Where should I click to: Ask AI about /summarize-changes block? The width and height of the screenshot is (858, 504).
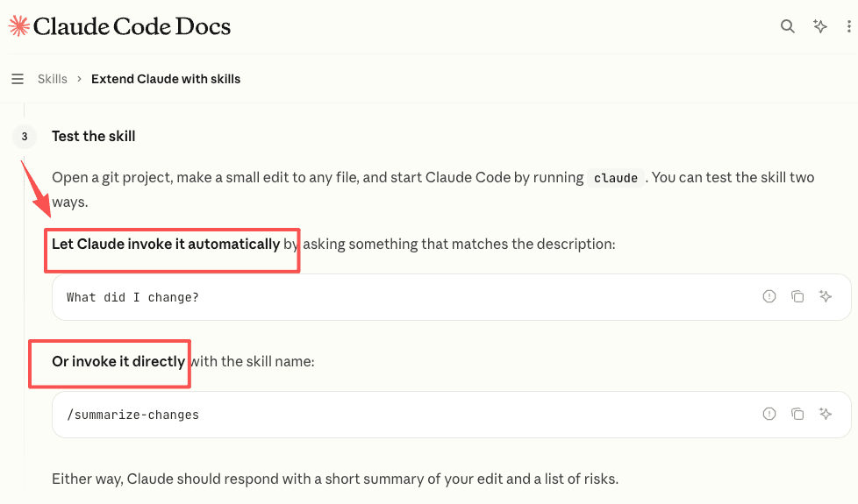click(826, 414)
